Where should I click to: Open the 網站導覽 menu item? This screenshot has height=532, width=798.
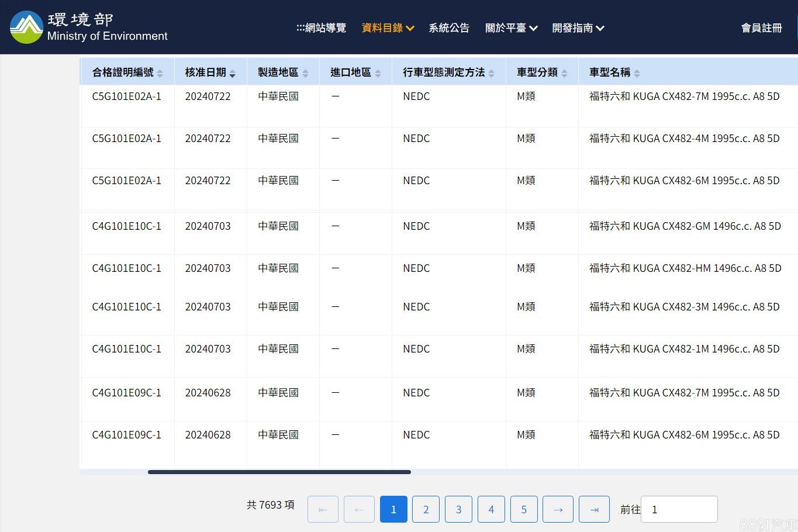pyautogui.click(x=321, y=28)
